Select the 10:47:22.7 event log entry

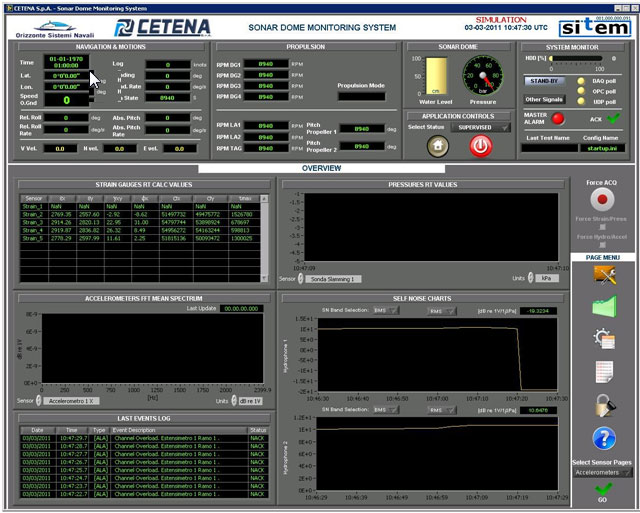coord(144,494)
